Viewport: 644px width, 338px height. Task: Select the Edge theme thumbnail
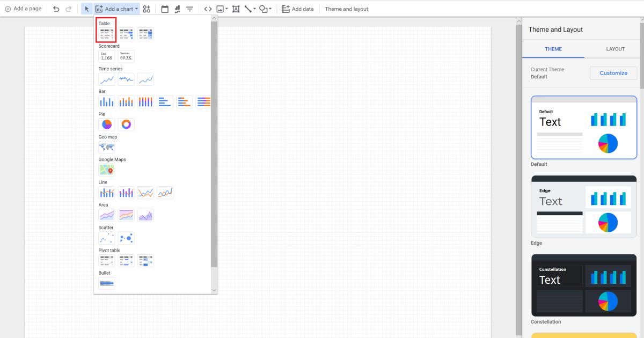click(x=583, y=207)
